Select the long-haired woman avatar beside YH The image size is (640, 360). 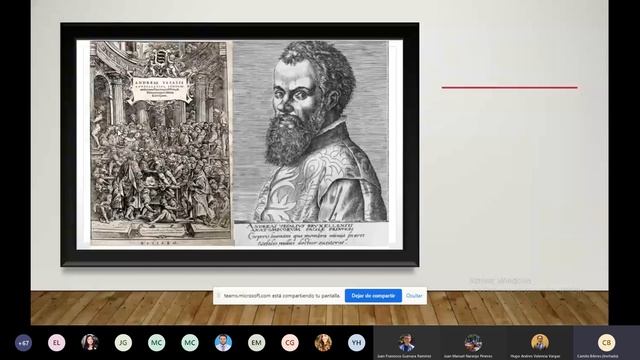[x=323, y=343]
